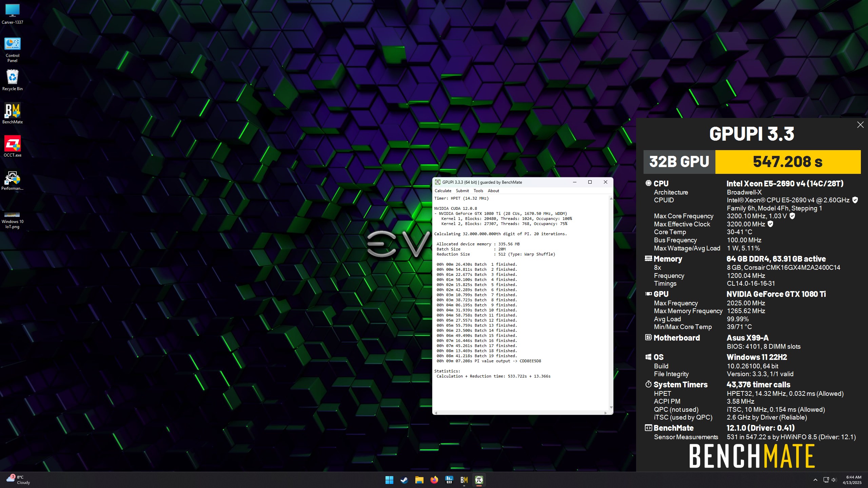The height and width of the screenshot is (488, 868).
Task: Click the BENCHMATE logo at panel bottom
Action: tap(752, 456)
